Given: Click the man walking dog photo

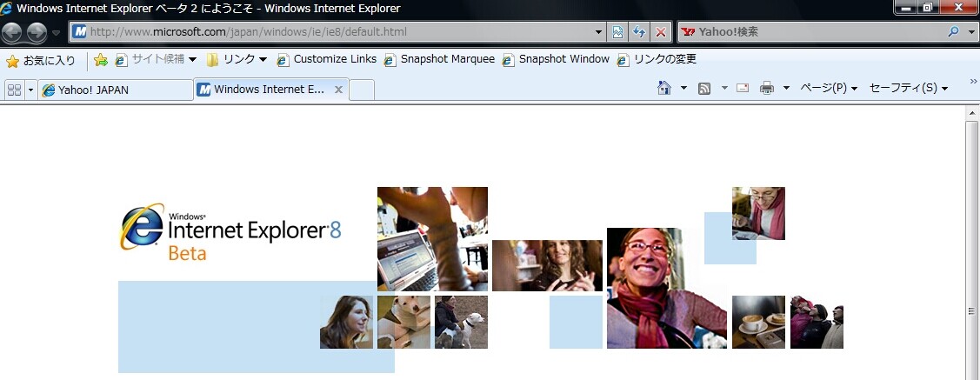Looking at the screenshot, I should point(461,322).
